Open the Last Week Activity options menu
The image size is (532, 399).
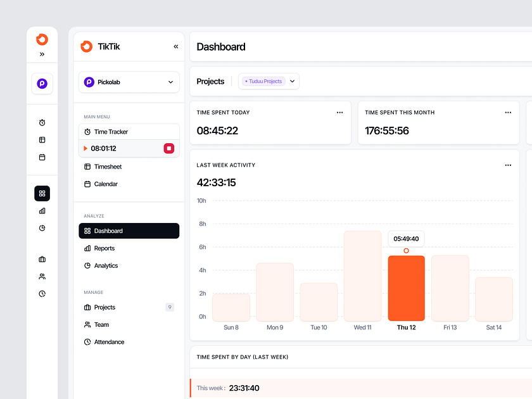coord(508,165)
